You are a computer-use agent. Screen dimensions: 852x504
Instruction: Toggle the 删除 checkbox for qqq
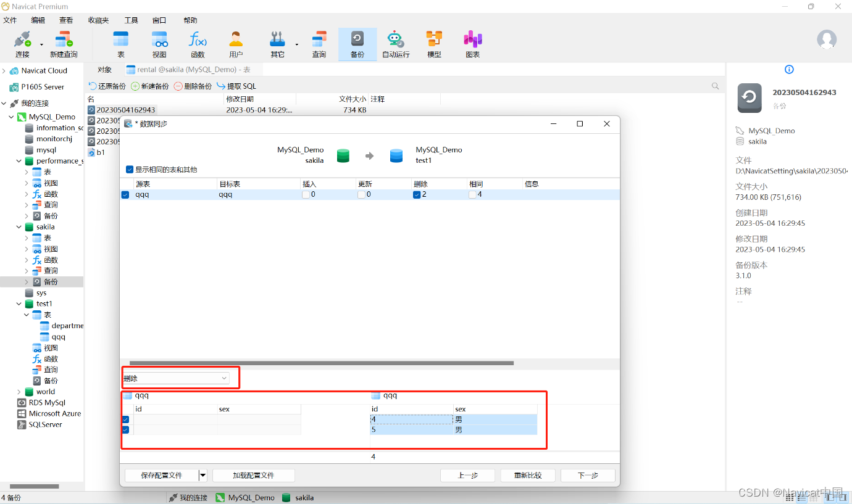(417, 194)
